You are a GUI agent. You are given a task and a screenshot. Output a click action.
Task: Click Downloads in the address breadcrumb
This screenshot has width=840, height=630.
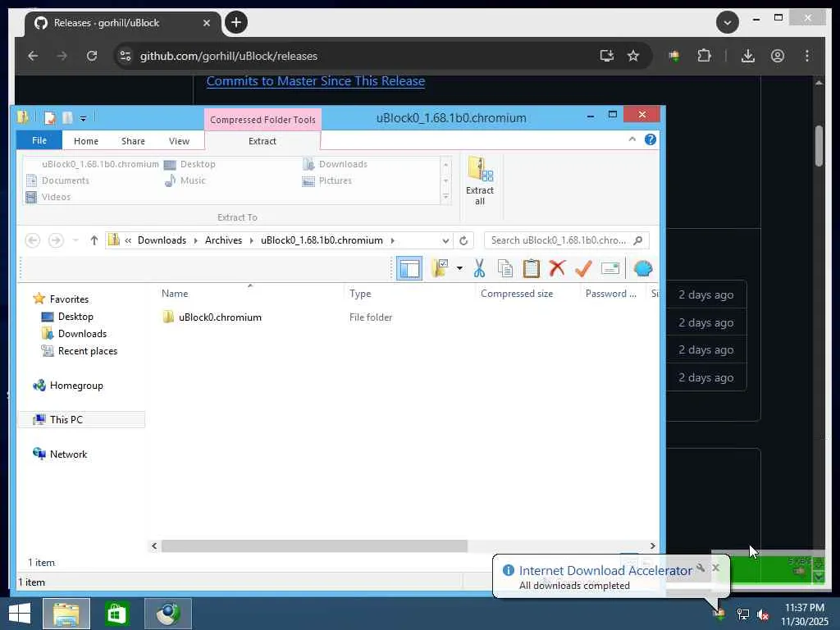tap(162, 240)
